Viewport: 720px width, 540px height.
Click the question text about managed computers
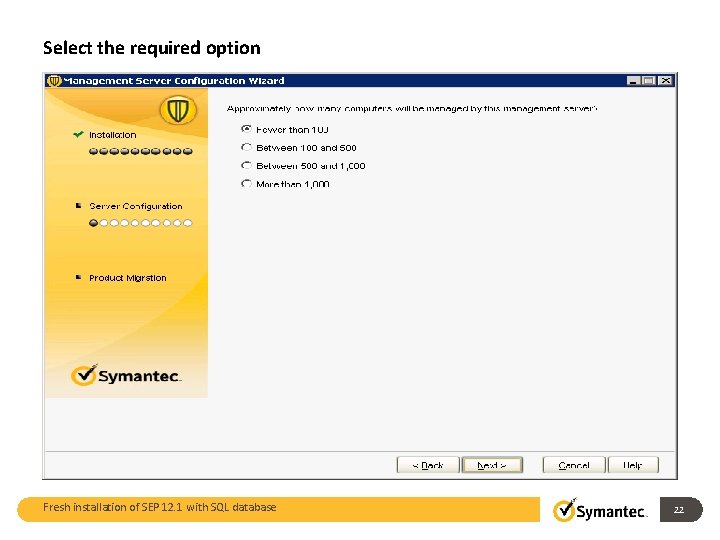pos(412,109)
